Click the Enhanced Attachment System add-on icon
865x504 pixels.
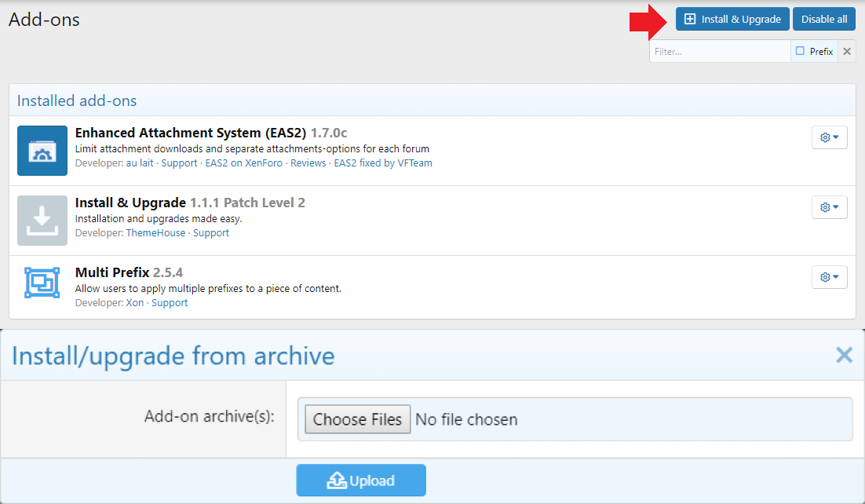(x=42, y=151)
